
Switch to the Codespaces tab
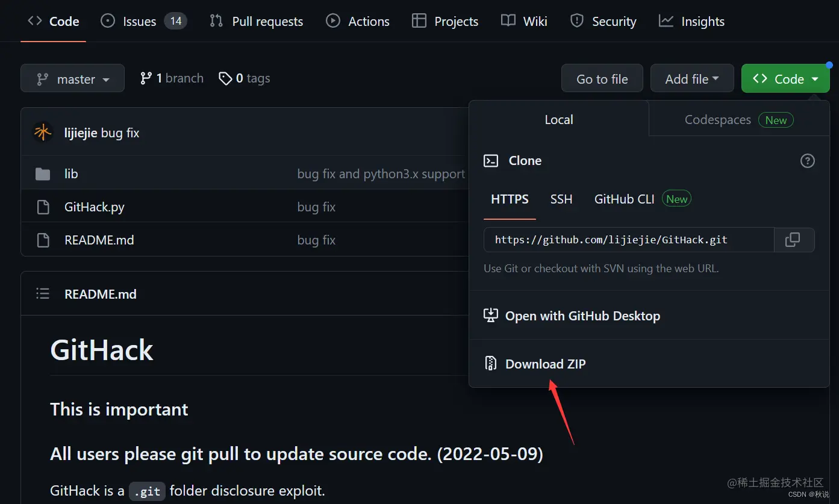click(x=717, y=119)
